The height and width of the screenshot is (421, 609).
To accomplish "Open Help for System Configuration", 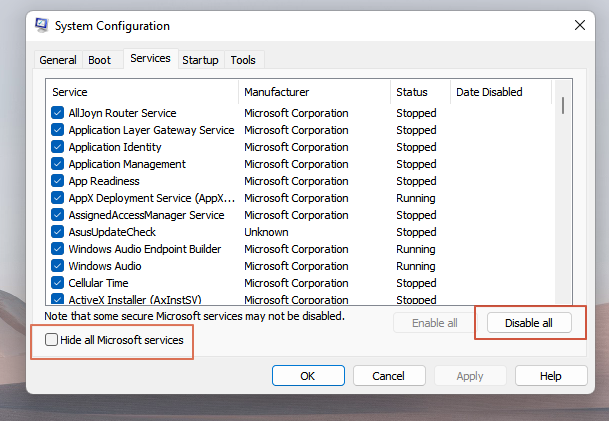I will (550, 376).
